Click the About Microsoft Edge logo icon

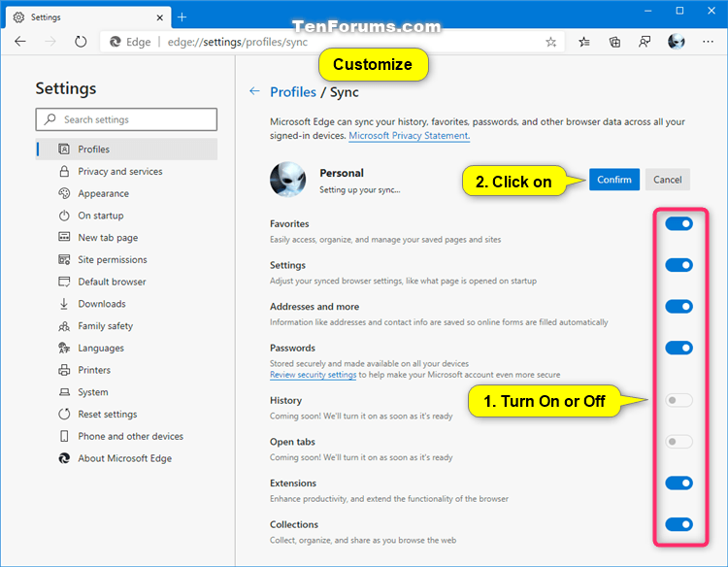point(64,458)
